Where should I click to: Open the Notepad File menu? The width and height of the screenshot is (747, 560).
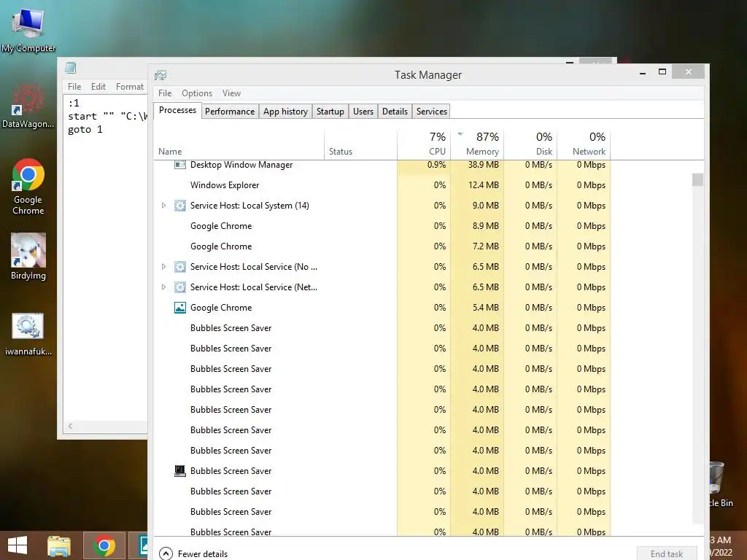pos(74,87)
